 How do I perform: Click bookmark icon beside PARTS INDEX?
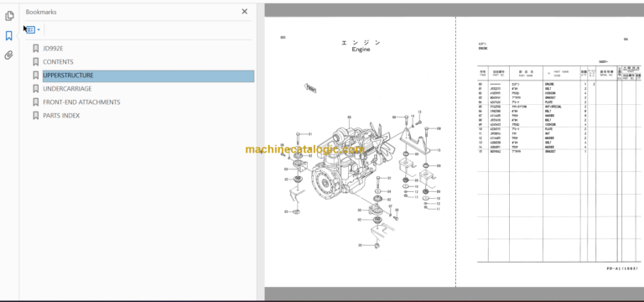tap(36, 116)
